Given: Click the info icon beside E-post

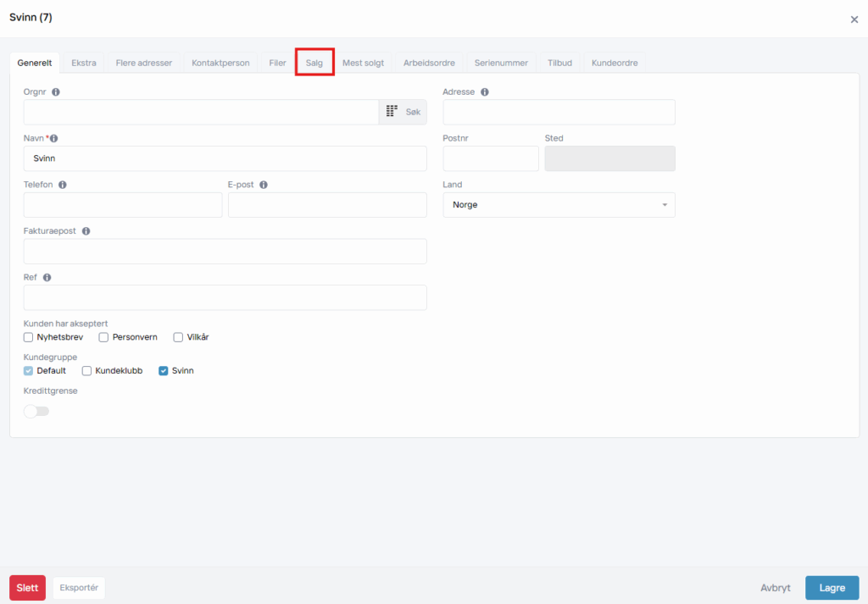Looking at the screenshot, I should pyautogui.click(x=264, y=185).
